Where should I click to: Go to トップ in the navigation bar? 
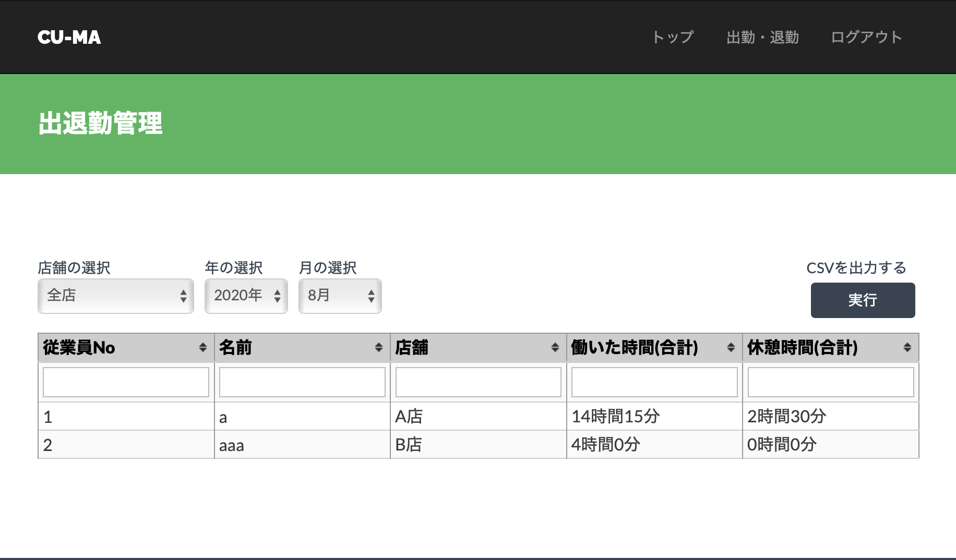673,37
